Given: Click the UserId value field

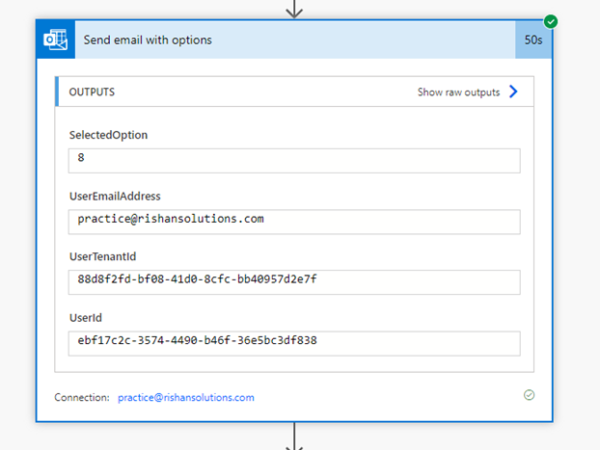Looking at the screenshot, I should click(x=294, y=343).
